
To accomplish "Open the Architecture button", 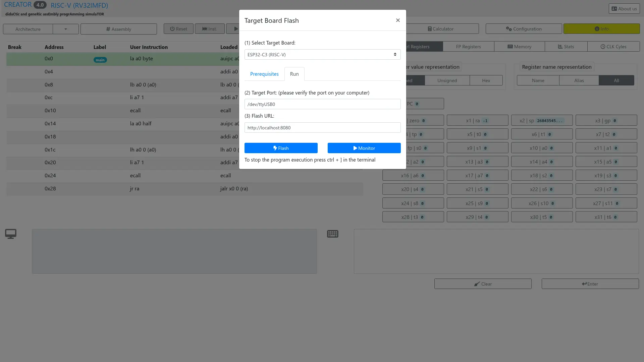I will [x=28, y=29].
